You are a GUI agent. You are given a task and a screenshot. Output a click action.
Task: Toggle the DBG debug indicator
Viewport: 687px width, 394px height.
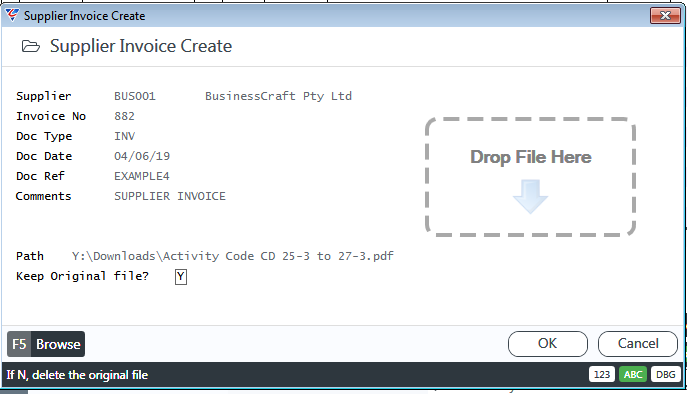[x=666, y=375]
